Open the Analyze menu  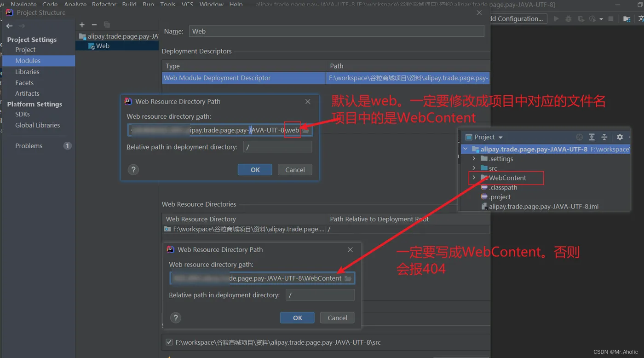click(x=75, y=4)
